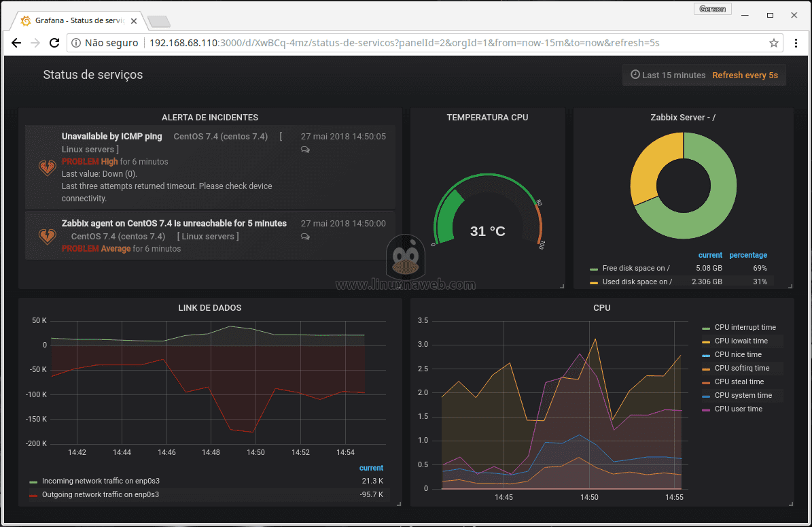
Task: Minimize the Chrome window
Action: [745, 15]
